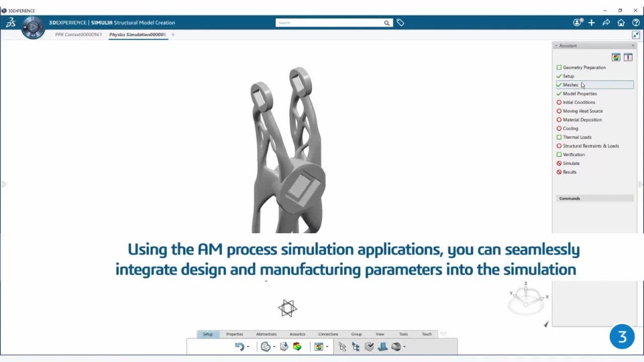
Task: Select the Meshes step in Assistant
Action: 594,85
